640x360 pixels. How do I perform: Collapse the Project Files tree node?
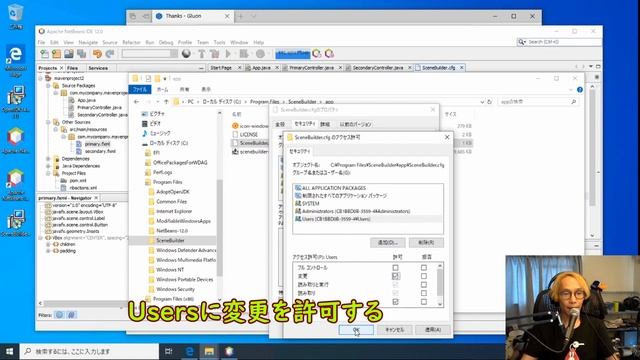tap(48, 173)
